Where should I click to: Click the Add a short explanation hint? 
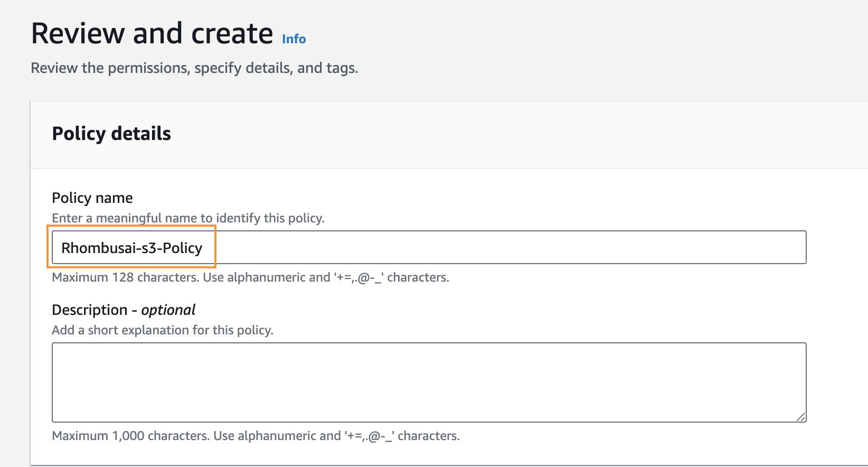(163, 330)
